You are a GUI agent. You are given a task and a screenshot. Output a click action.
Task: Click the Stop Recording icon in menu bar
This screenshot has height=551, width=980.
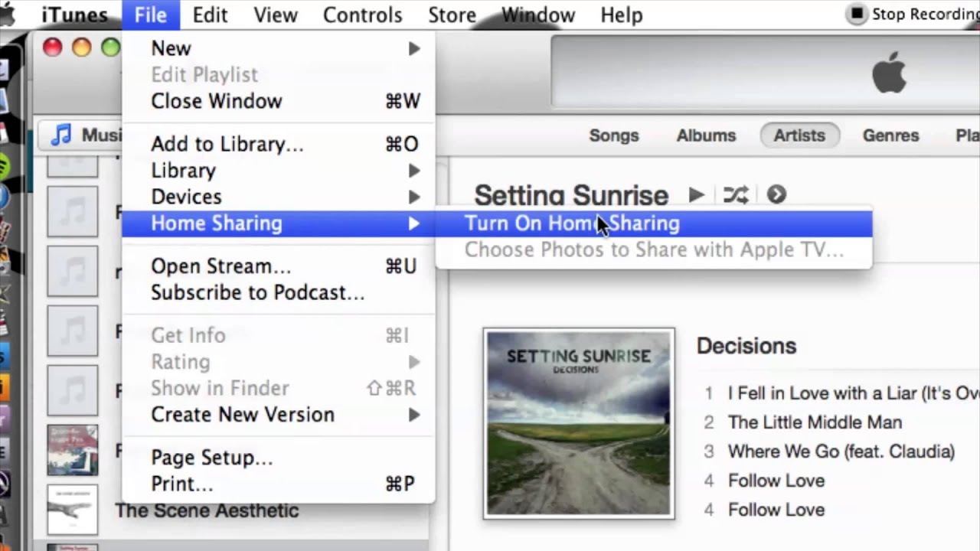pos(857,15)
